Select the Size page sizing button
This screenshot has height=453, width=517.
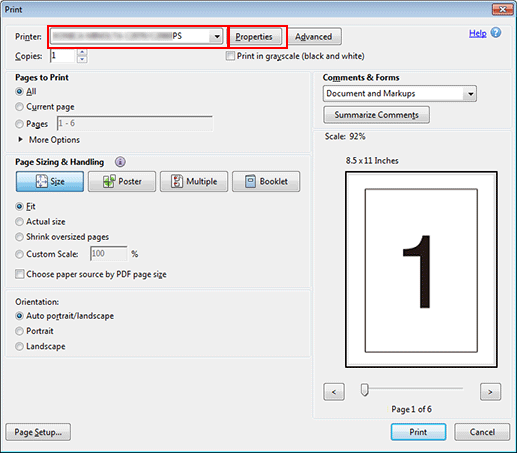[x=50, y=181]
